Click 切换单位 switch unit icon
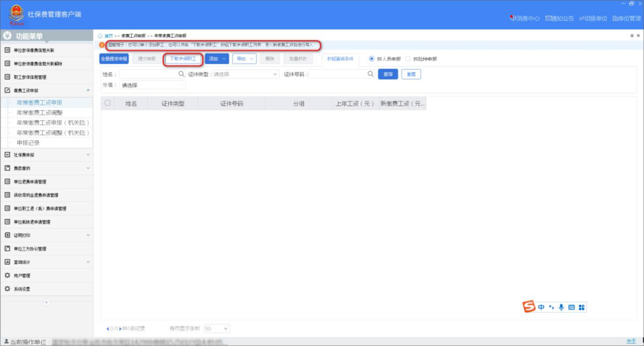The image size is (644, 346). pyautogui.click(x=583, y=18)
